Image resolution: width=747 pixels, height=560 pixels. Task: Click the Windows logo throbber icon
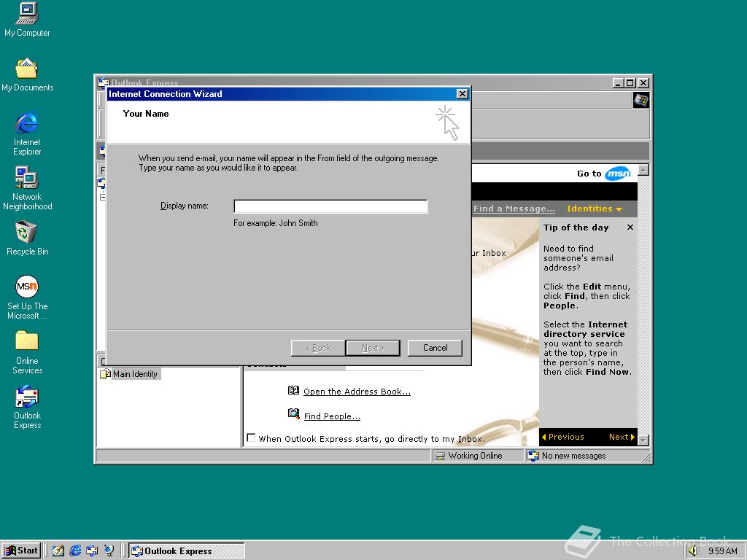click(640, 100)
